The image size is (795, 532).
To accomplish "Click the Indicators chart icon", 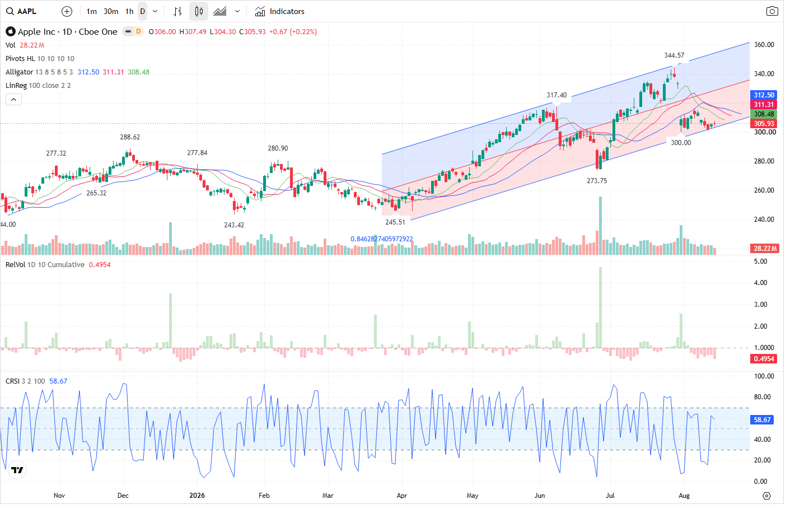I will [x=260, y=11].
